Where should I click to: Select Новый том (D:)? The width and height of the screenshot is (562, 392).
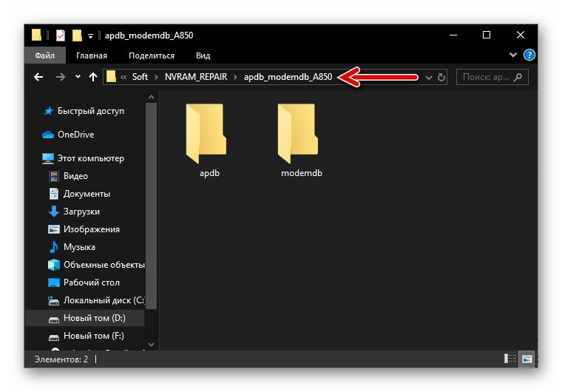click(x=84, y=318)
